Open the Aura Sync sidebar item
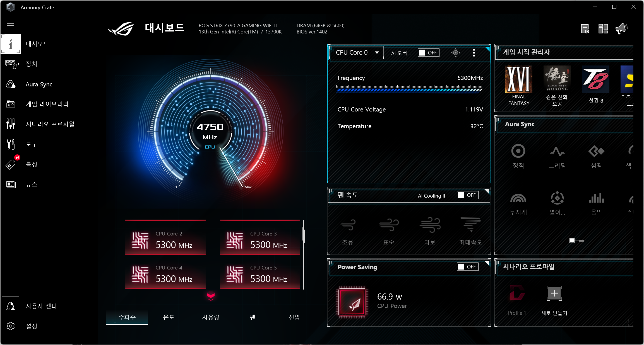644x345 pixels. pos(39,84)
